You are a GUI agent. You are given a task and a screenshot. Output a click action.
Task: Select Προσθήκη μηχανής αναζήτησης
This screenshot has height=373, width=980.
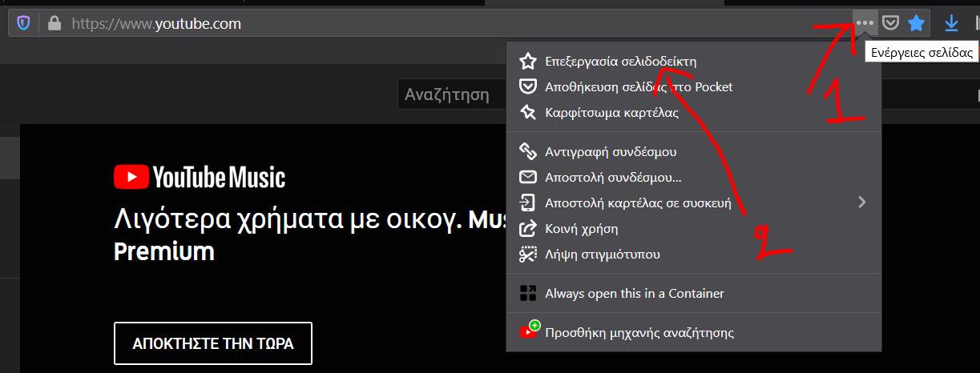pos(695,331)
